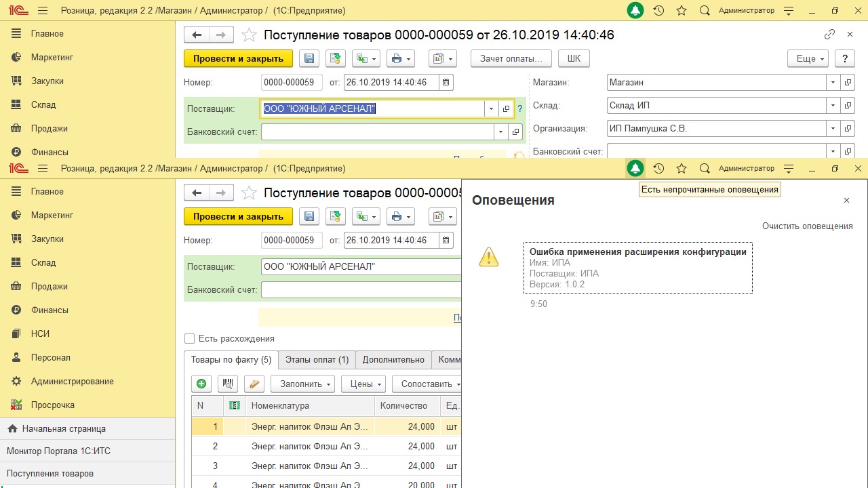Open calendar picker beside lower window date
The height and width of the screenshot is (488, 868).
[x=446, y=240]
